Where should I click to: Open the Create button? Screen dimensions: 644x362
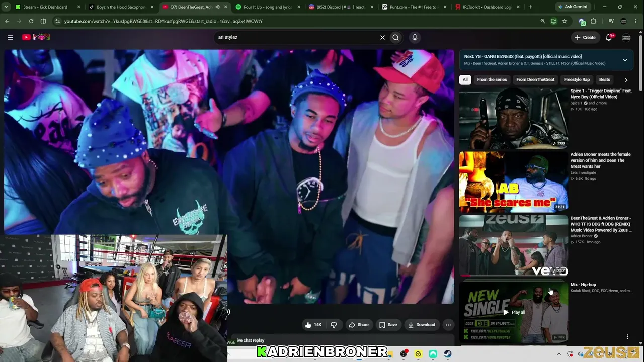coord(585,37)
